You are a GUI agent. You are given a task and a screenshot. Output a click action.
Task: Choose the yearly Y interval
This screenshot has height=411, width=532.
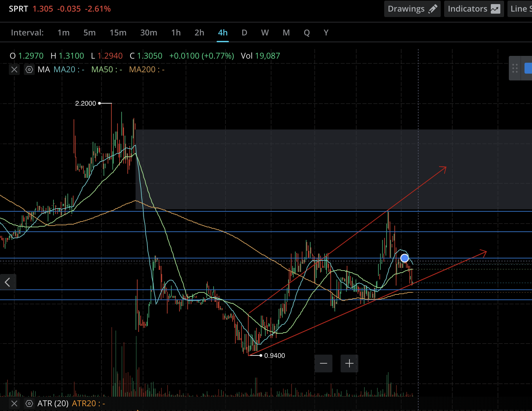tap(326, 33)
